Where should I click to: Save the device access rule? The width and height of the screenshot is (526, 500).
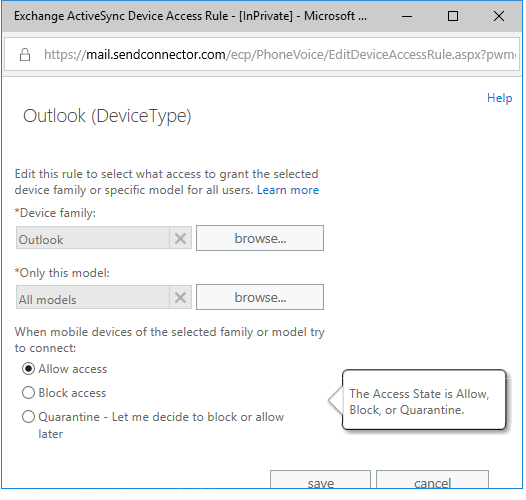[x=320, y=480]
